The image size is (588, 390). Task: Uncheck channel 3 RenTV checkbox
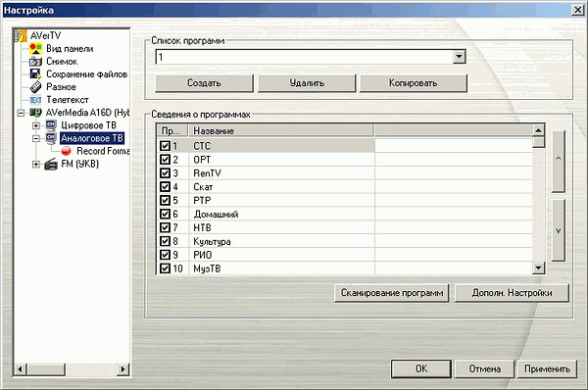click(x=165, y=172)
